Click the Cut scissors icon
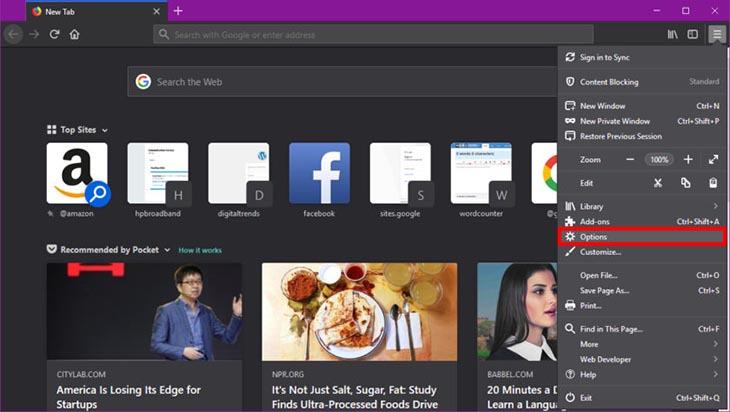The image size is (730, 412). [x=658, y=183]
